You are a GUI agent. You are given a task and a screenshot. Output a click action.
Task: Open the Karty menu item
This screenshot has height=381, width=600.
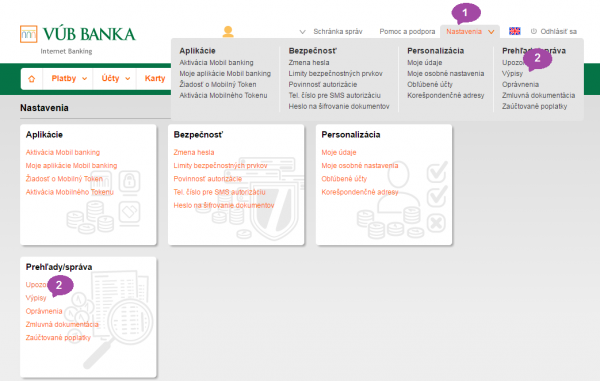click(x=155, y=78)
